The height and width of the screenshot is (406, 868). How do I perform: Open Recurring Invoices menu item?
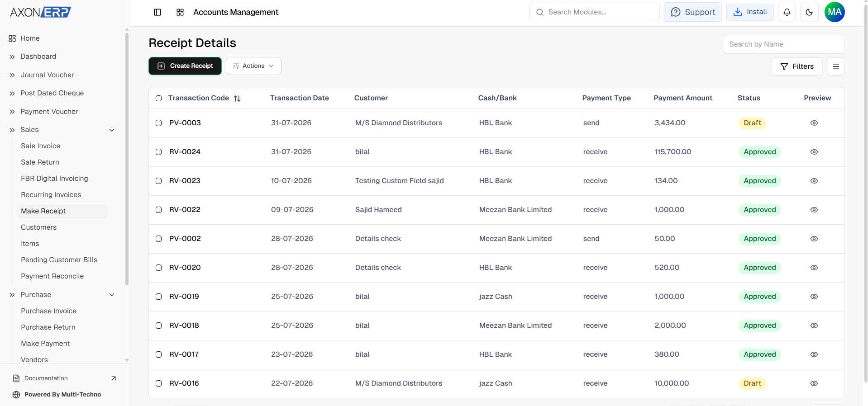coord(51,195)
